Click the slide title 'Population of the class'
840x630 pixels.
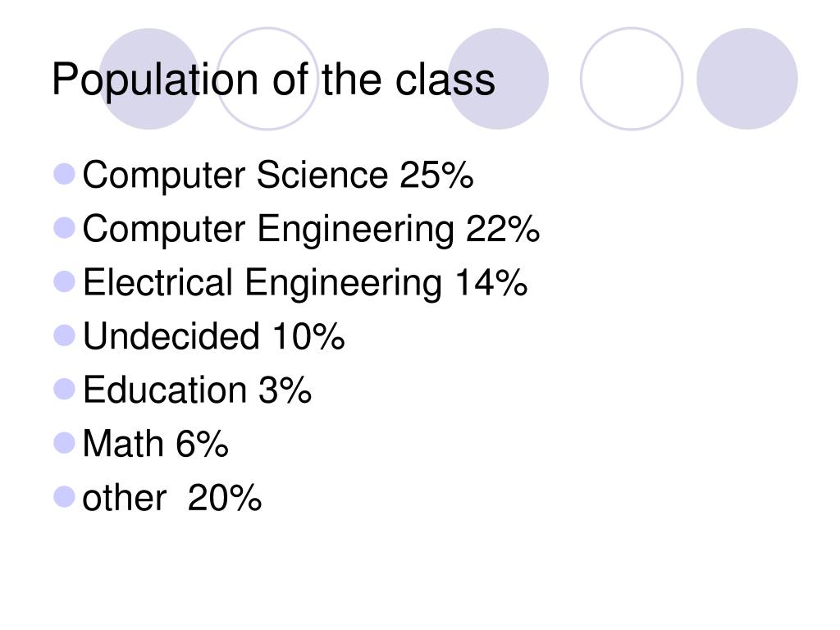click(273, 80)
